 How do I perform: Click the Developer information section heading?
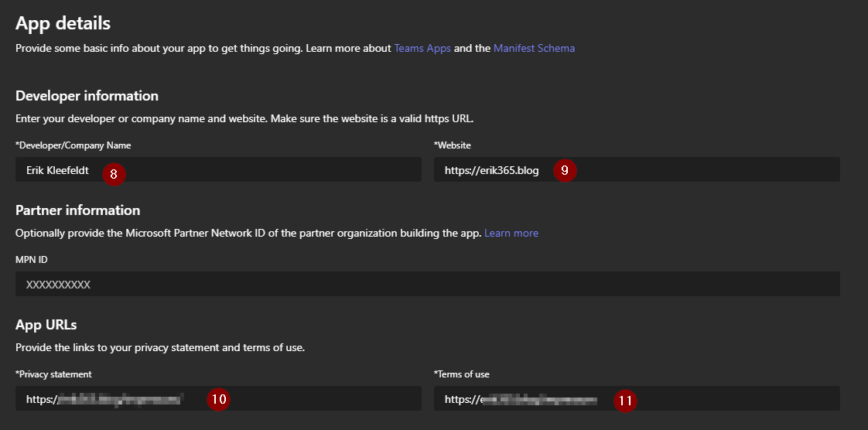tap(87, 96)
